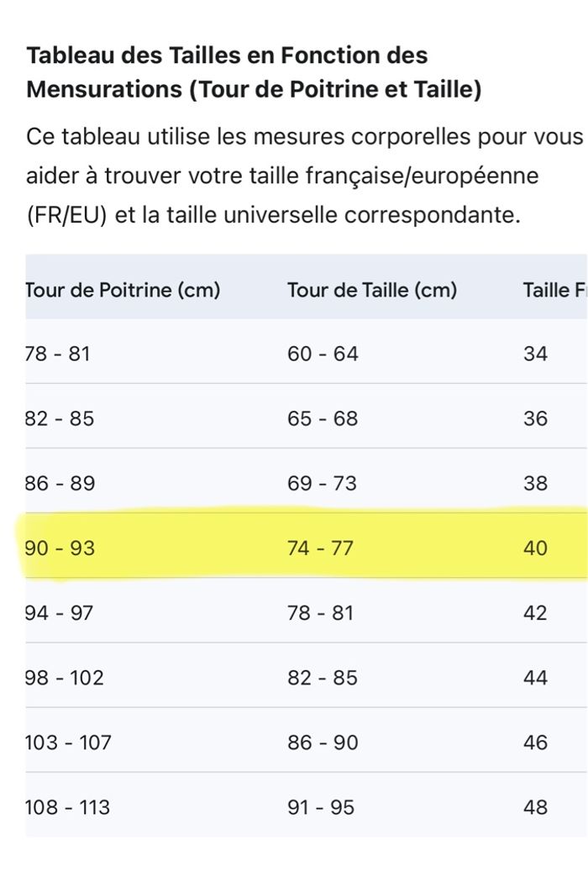Select the highlighted "74 - 77" waist cell
Viewport: 588px width, 871px height.
(x=321, y=548)
